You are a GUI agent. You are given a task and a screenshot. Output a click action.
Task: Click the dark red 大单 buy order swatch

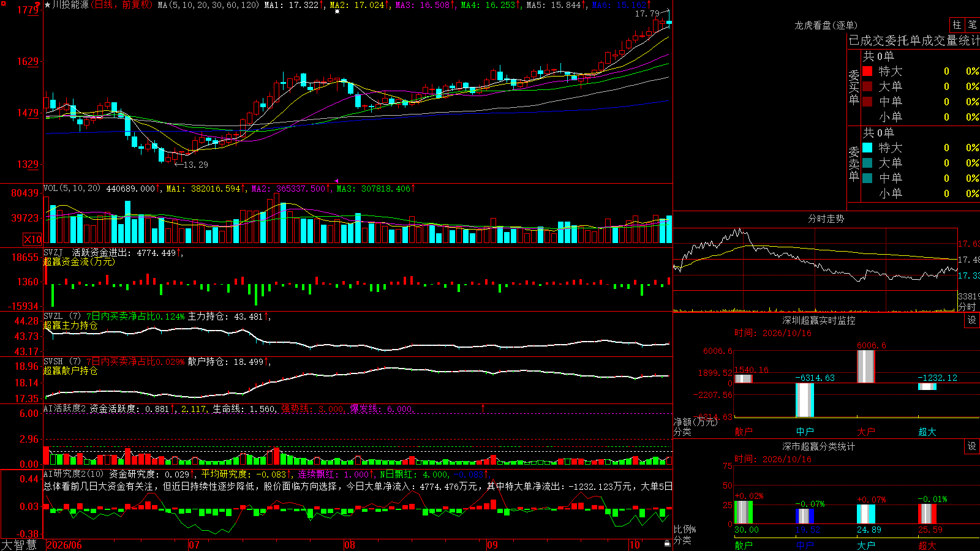pyautogui.click(x=867, y=86)
